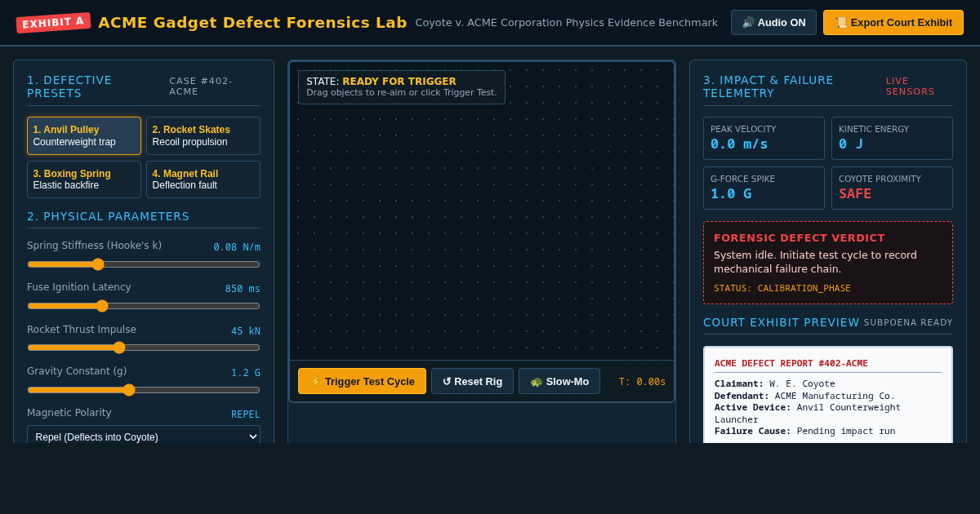Click the 1.2 G gravity value
Screen dimensions: 980x514
click(x=246, y=373)
